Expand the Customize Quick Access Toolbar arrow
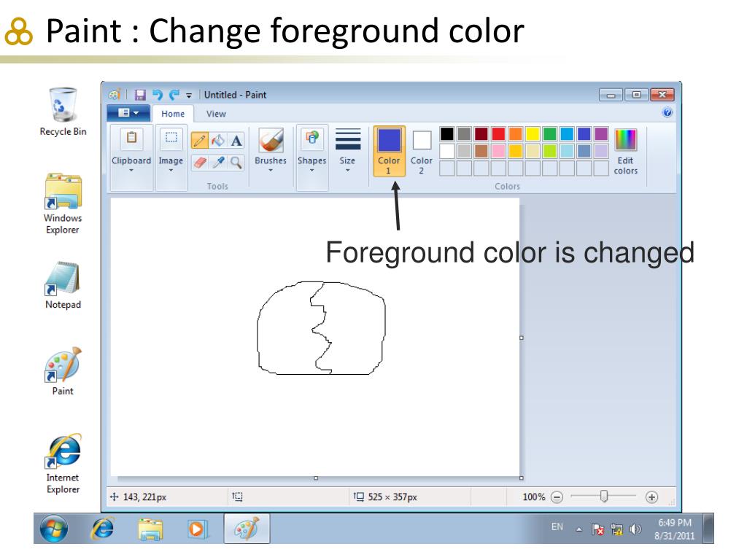 click(x=189, y=96)
